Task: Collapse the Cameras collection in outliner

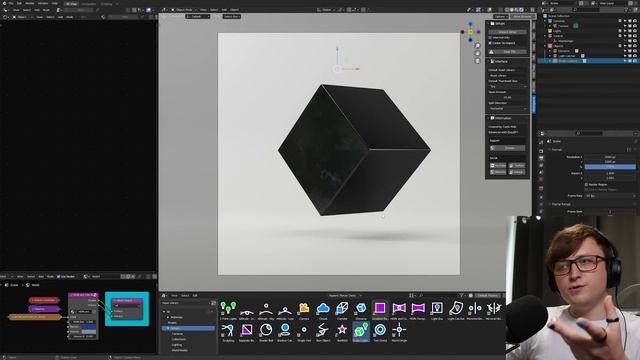Action: 545,21
